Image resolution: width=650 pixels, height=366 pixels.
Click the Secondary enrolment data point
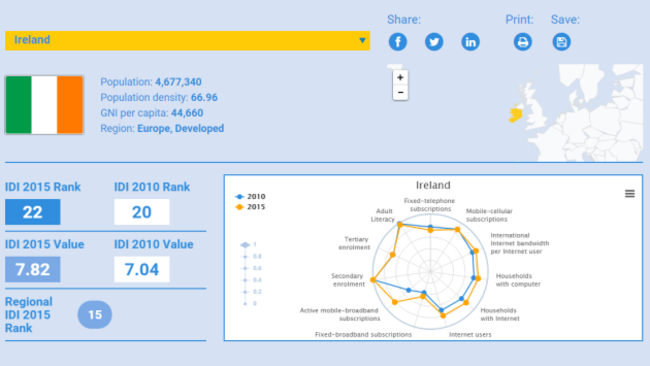tap(373, 280)
